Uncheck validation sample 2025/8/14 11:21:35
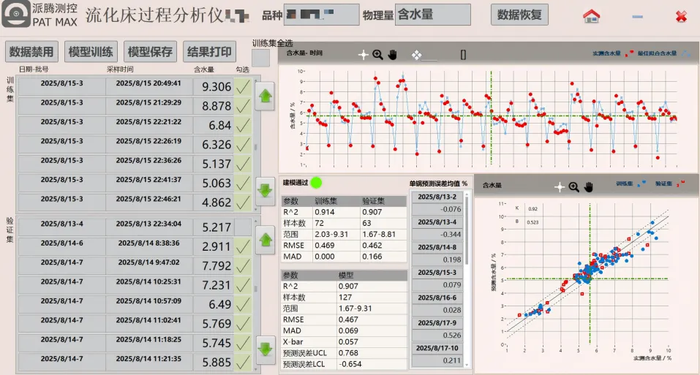700x375 pixels. tap(243, 362)
